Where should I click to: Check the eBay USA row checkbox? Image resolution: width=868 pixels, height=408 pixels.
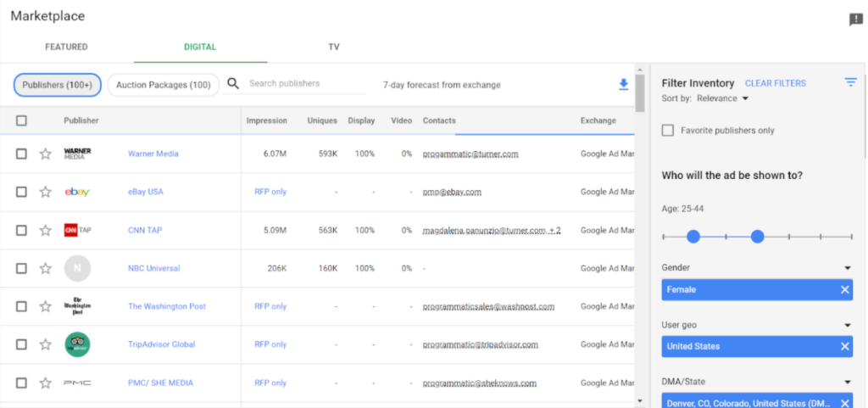[21, 192]
